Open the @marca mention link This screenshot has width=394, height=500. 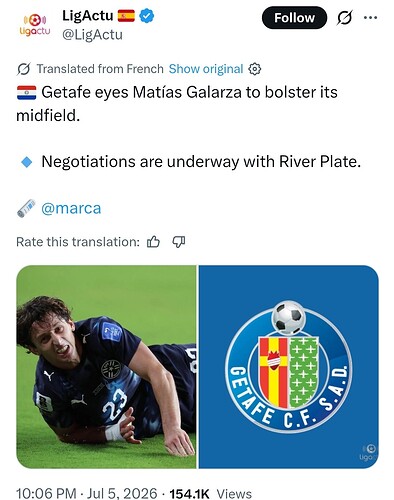tap(71, 209)
